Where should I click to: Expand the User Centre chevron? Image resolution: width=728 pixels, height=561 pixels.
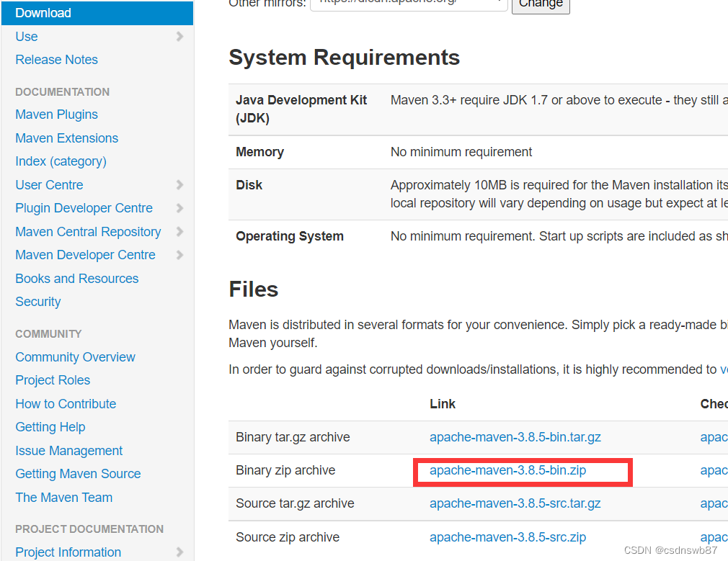pyautogui.click(x=179, y=184)
